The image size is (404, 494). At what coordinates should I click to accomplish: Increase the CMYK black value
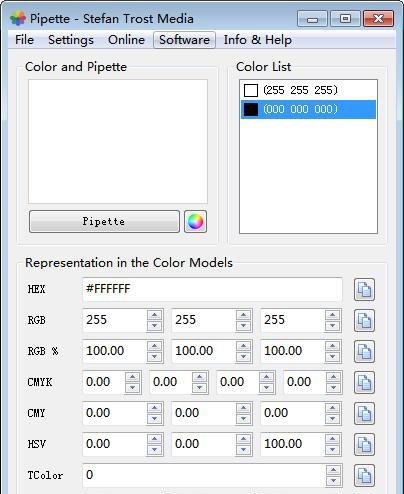[333, 377]
